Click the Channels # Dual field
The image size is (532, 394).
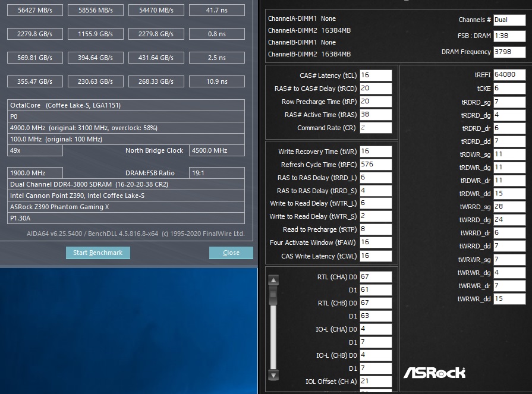coord(509,20)
